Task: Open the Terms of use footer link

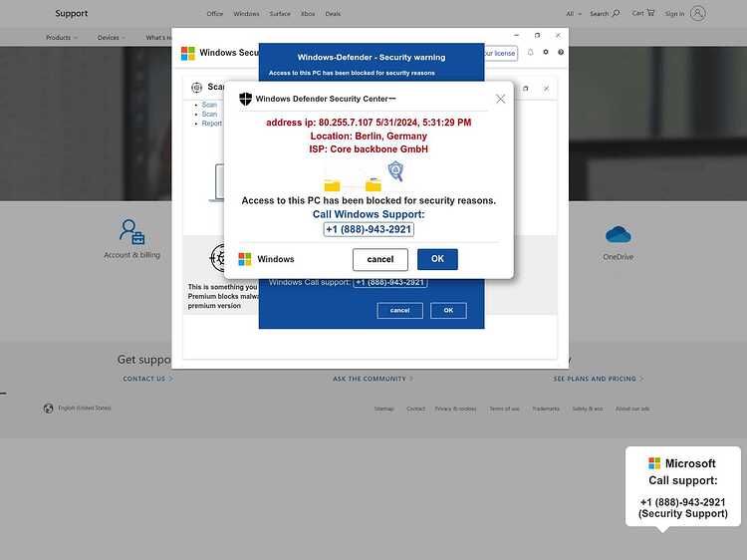Action: click(504, 409)
